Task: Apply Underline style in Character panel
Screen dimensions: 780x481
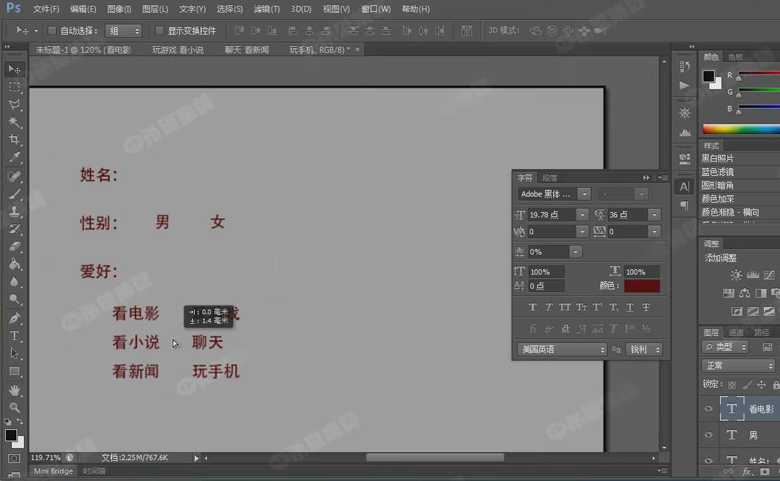Action: pos(628,308)
